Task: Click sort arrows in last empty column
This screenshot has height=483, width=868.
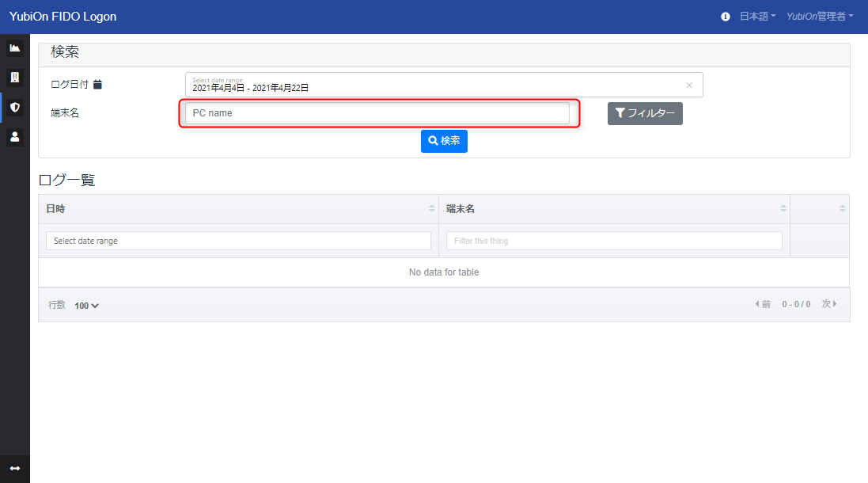Action: (x=842, y=209)
